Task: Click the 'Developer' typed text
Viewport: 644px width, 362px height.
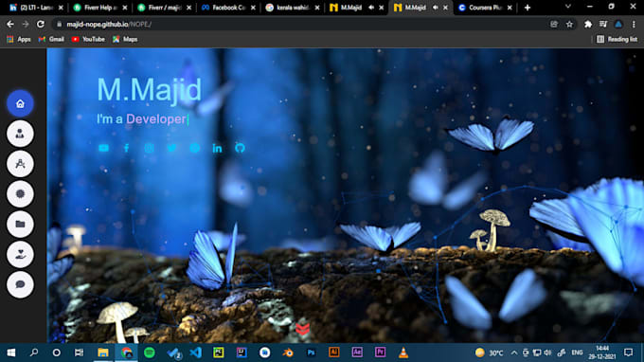Action: point(155,119)
